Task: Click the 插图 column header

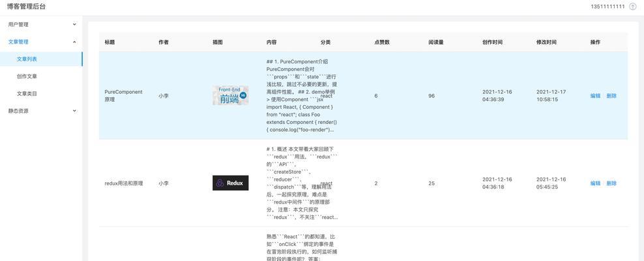Action: (x=218, y=42)
